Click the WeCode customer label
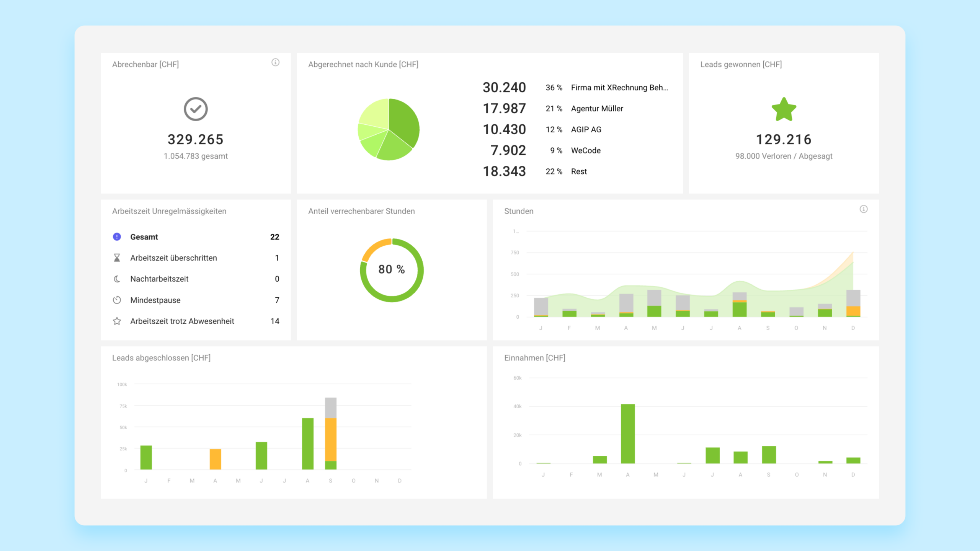This screenshot has width=980, height=551. (586, 150)
